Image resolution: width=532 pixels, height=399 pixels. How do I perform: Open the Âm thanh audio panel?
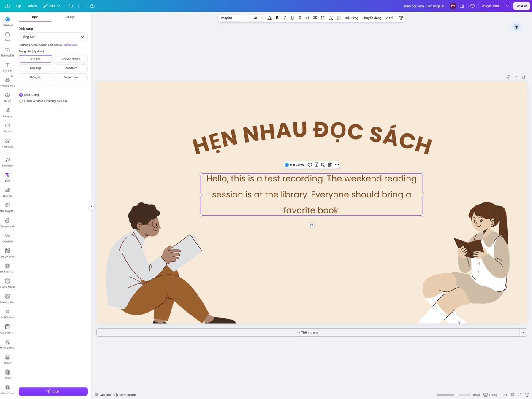(x=8, y=162)
